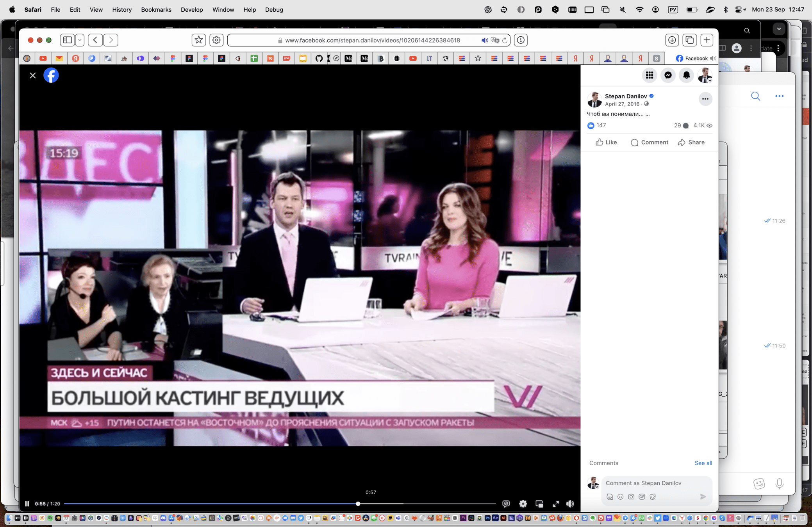Open Facebook notifications bell
The height and width of the screenshot is (527, 812).
click(x=686, y=75)
